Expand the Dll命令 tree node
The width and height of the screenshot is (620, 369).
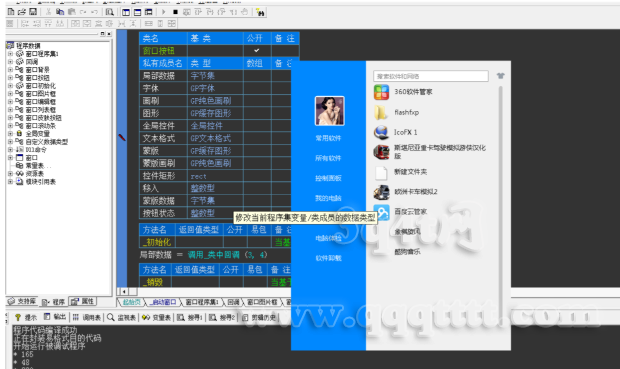(10, 149)
